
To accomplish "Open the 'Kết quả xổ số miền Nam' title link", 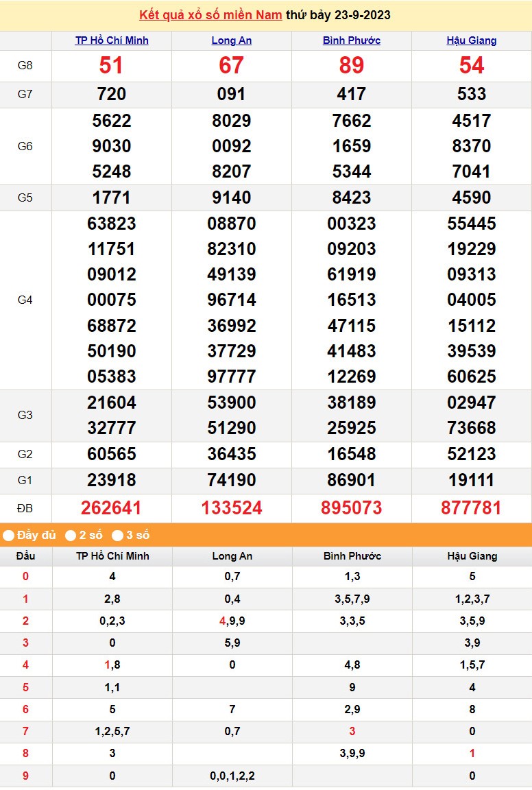I will pos(210,15).
